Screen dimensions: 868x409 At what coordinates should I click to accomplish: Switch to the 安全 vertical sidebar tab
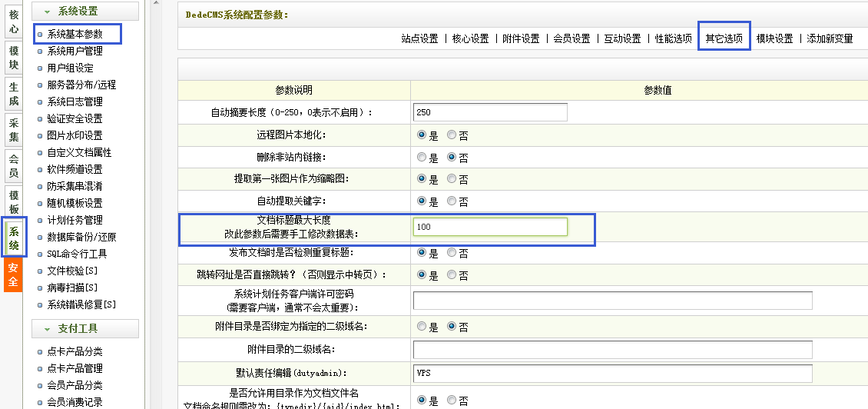(14, 275)
